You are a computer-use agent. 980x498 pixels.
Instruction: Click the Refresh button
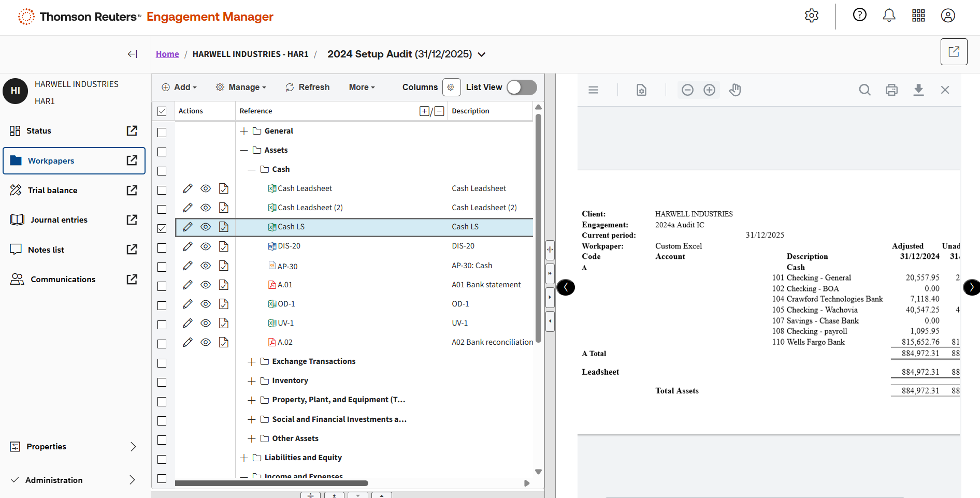(308, 87)
